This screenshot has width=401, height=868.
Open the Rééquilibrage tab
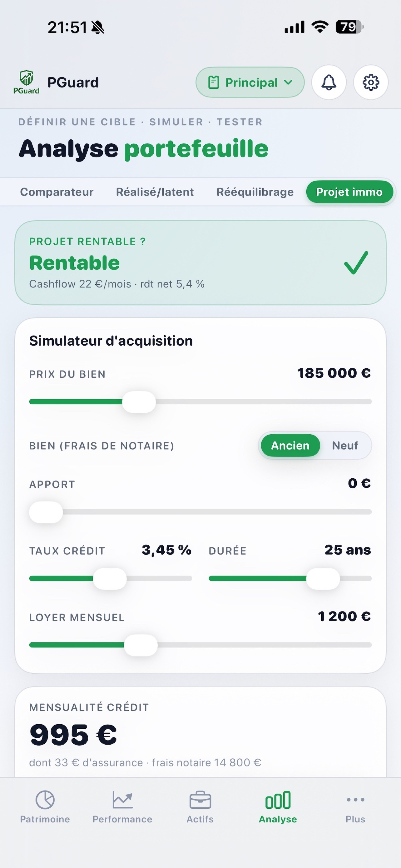[x=255, y=192]
